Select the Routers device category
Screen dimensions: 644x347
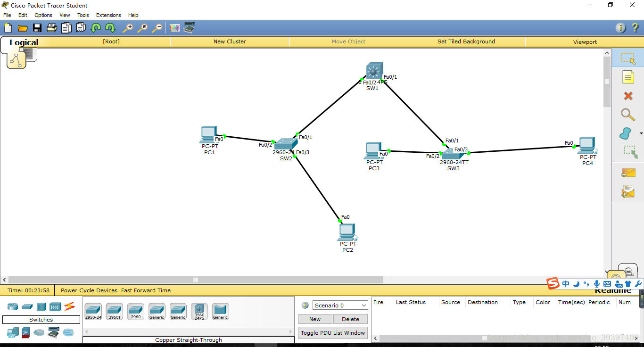click(13, 307)
